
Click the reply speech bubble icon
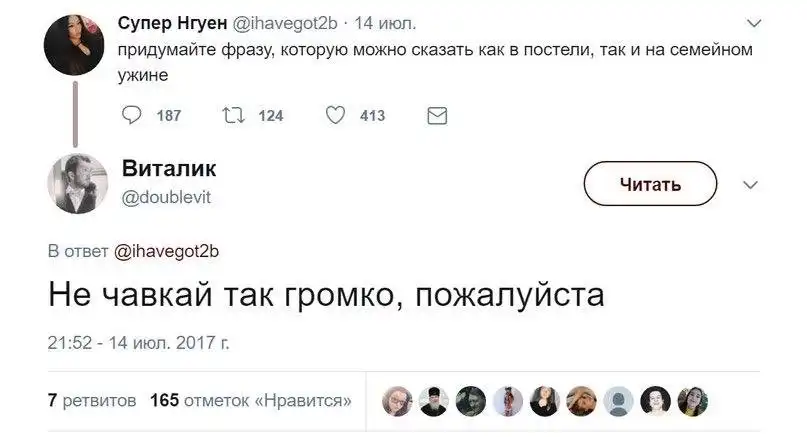coord(132,116)
